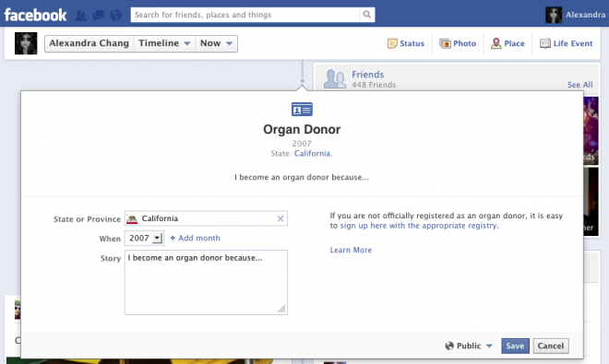This screenshot has height=364, width=609.
Task: Open the notifications globe icon
Action: click(x=115, y=15)
